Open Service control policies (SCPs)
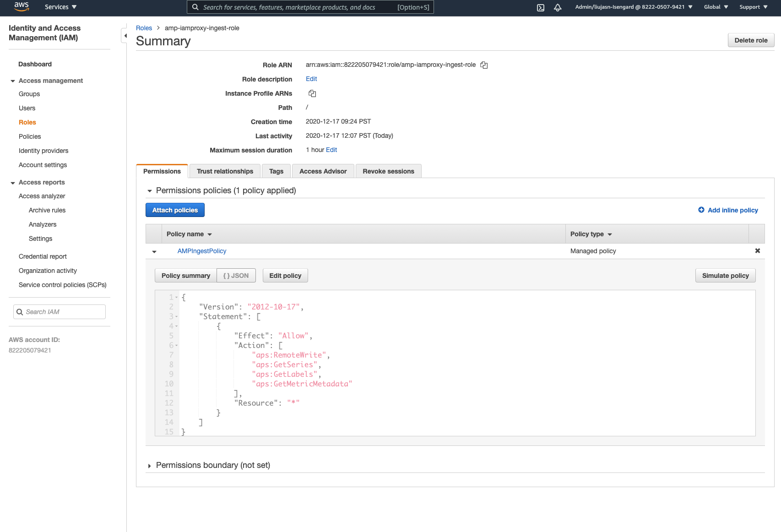The width and height of the screenshot is (781, 532). pyautogui.click(x=63, y=285)
